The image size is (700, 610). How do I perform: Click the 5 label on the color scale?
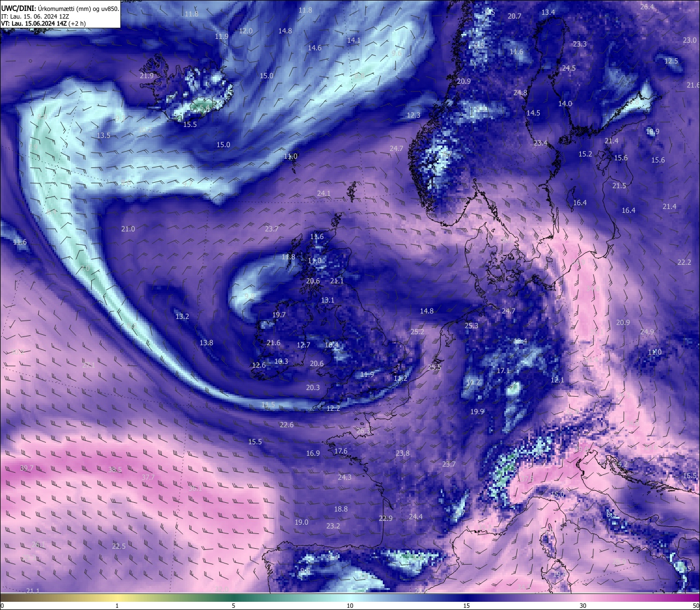234,606
